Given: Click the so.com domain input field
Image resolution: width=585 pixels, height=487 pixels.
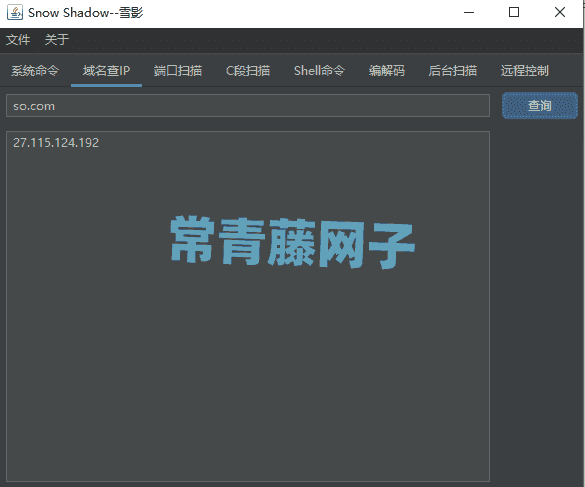Looking at the screenshot, I should tap(248, 106).
